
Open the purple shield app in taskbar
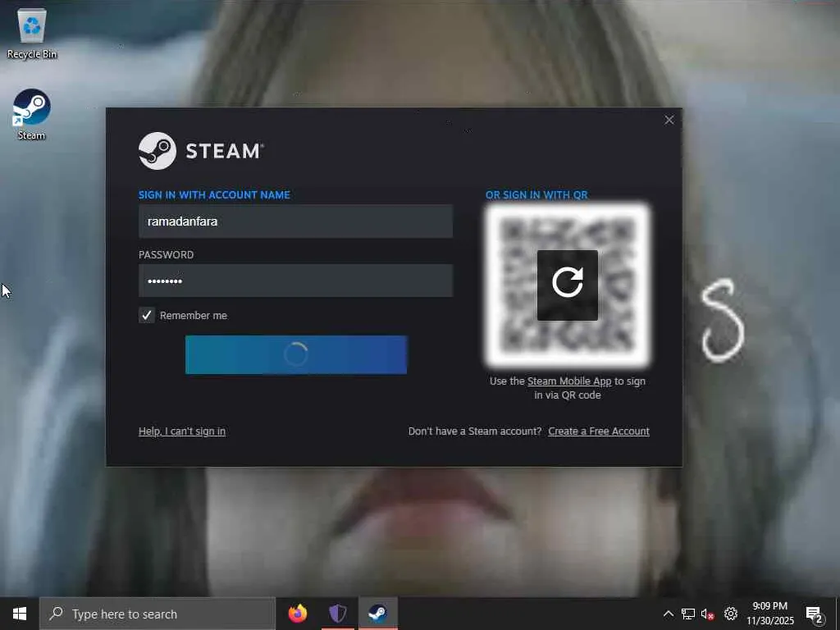pos(337,614)
